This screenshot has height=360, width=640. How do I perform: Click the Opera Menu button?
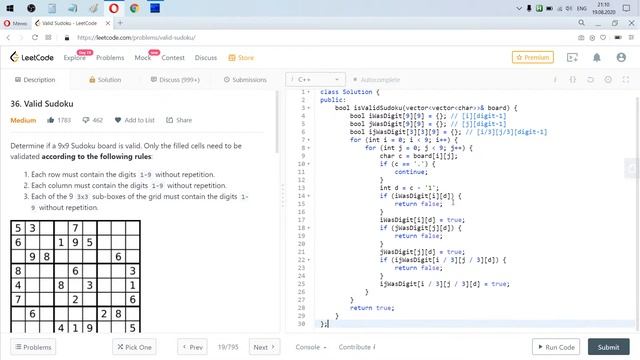tap(16, 23)
